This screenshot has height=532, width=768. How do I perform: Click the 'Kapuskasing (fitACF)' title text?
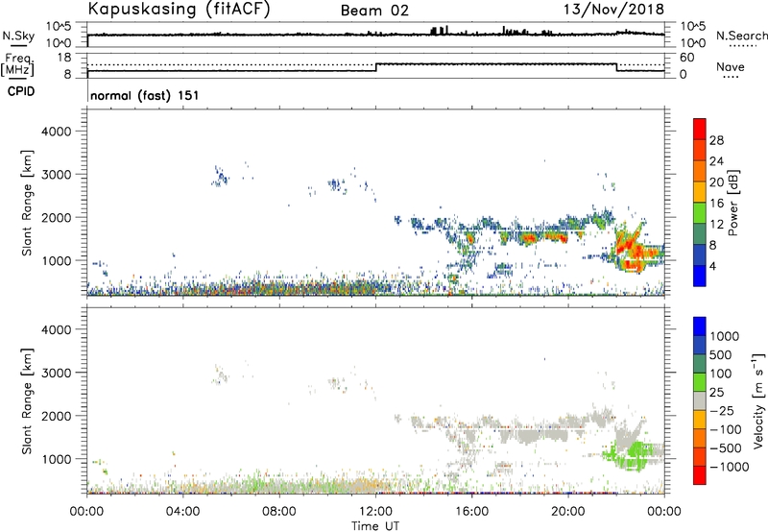(x=179, y=9)
